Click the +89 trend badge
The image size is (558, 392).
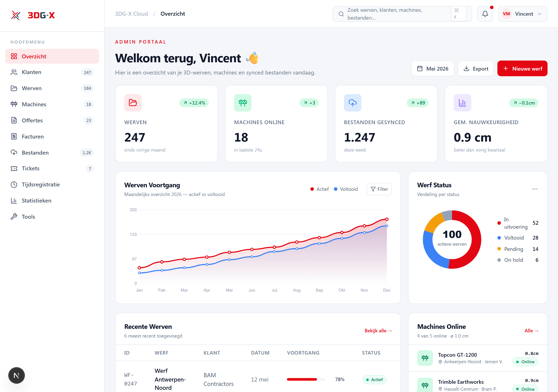click(x=418, y=103)
